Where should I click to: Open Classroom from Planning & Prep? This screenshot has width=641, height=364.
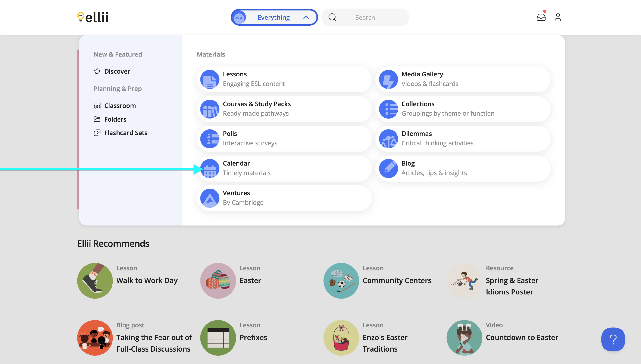(120, 106)
